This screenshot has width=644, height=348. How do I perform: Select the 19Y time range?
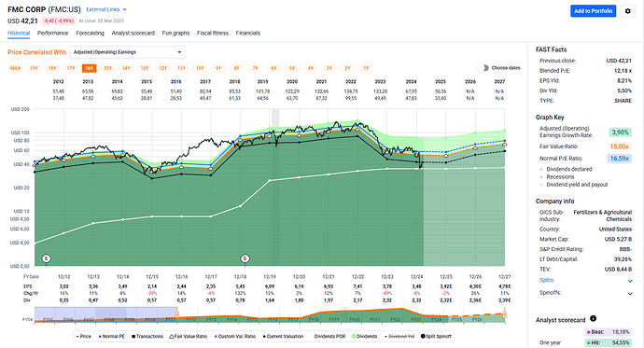pyautogui.click(x=34, y=68)
